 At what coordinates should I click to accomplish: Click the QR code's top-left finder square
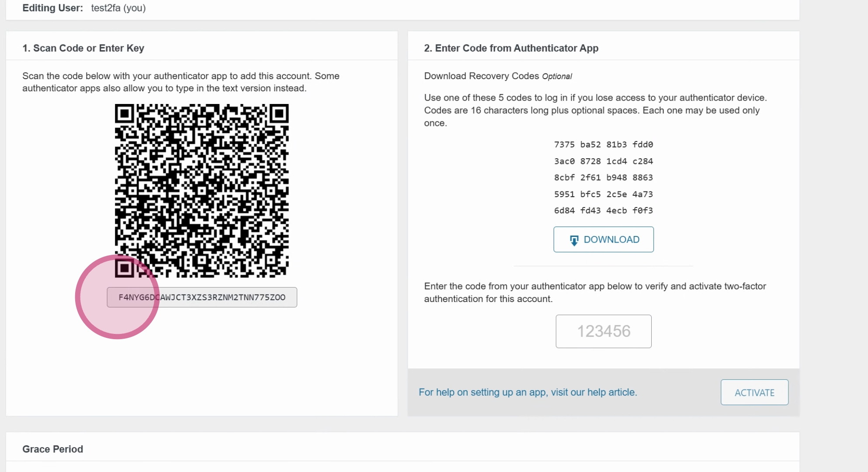coord(124,114)
